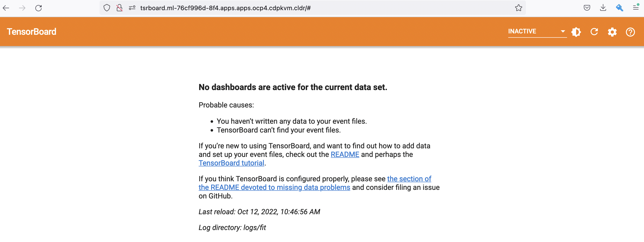This screenshot has height=242, width=644.
Task: Open the Pocket save icon
Action: click(x=587, y=8)
